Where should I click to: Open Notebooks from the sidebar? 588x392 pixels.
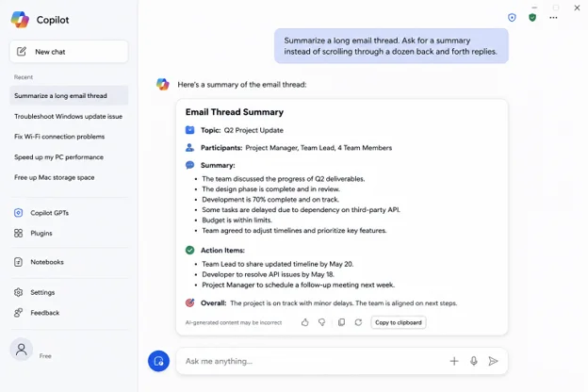(47, 262)
